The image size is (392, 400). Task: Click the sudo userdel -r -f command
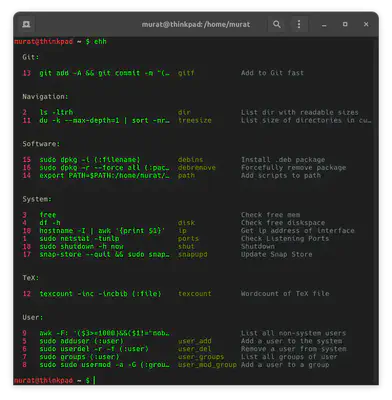pyautogui.click(x=94, y=349)
